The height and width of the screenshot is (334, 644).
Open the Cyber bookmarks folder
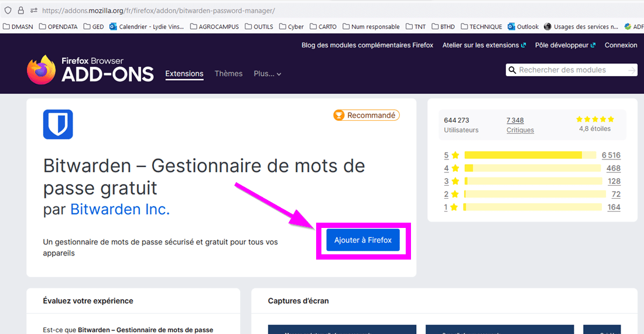[292, 27]
